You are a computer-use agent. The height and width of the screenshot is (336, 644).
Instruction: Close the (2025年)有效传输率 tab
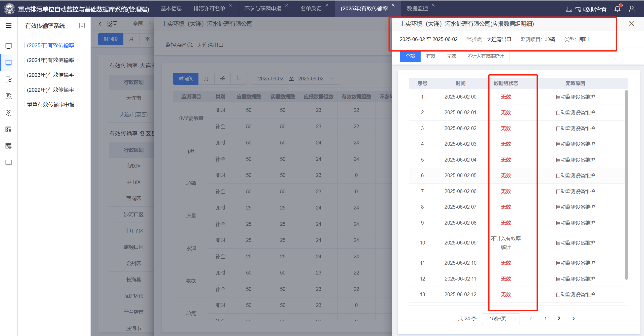[393, 5]
